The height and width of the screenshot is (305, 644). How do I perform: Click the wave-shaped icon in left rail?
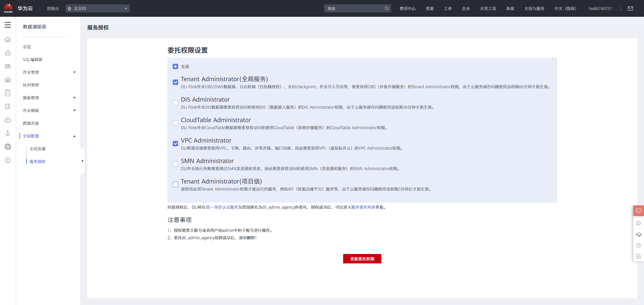(x=8, y=66)
